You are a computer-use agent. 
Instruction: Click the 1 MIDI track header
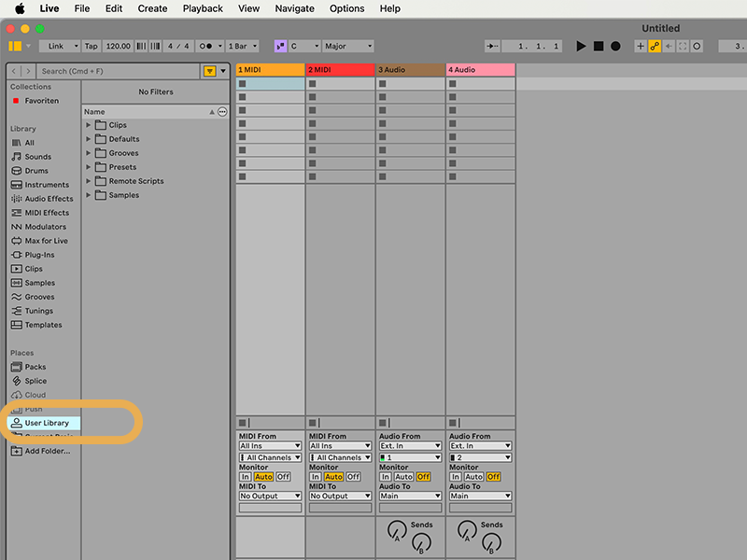tap(270, 69)
